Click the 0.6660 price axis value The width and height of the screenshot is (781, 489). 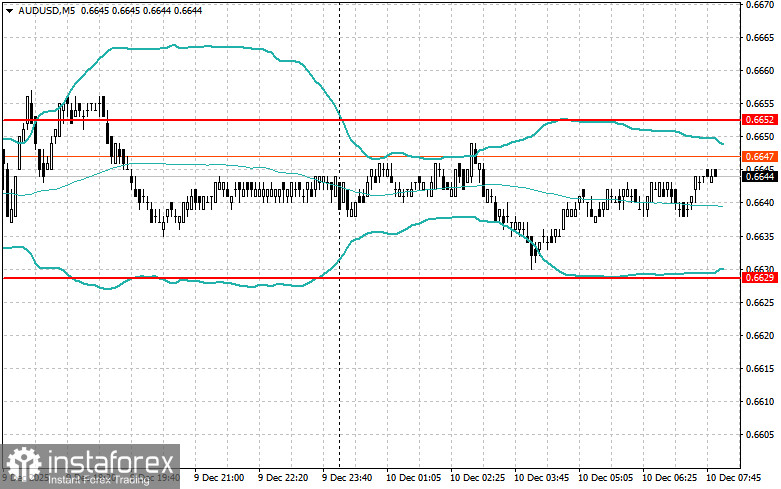[760, 71]
